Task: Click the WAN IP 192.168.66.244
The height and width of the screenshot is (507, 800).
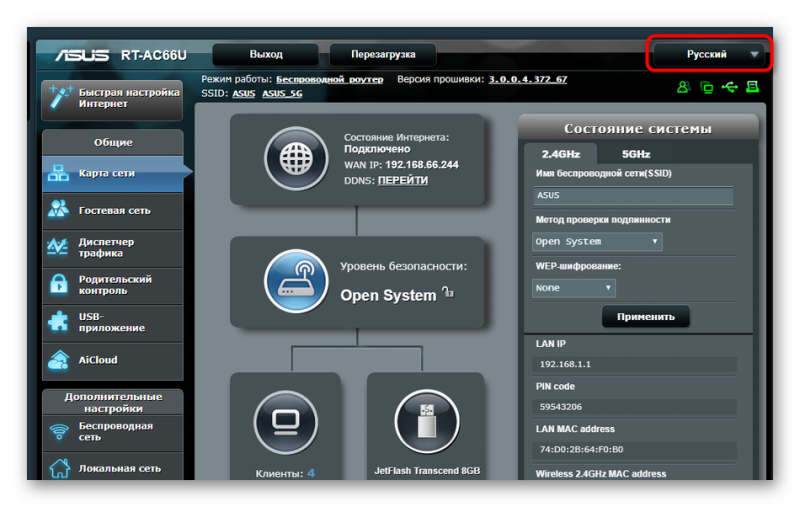Action: [422, 165]
